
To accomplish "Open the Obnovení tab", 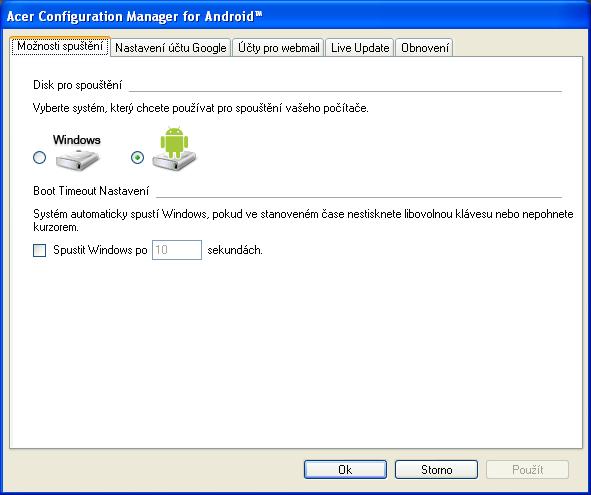I will point(425,48).
